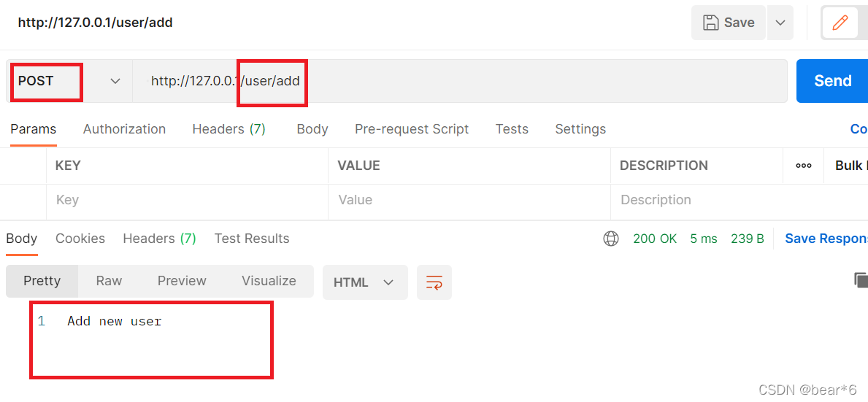Open the HTML format dropdown
This screenshot has height=402, width=868.
365,282
